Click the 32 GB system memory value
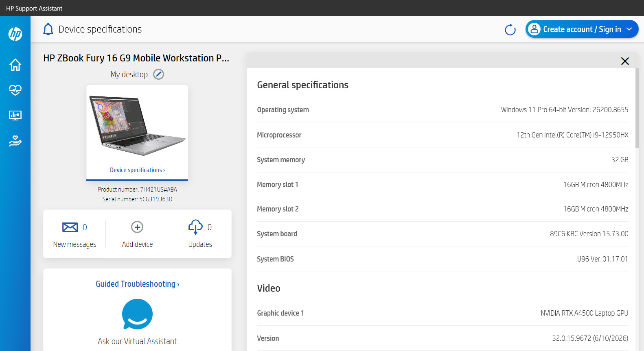Screen dimensions: 644x351 click(x=620, y=160)
